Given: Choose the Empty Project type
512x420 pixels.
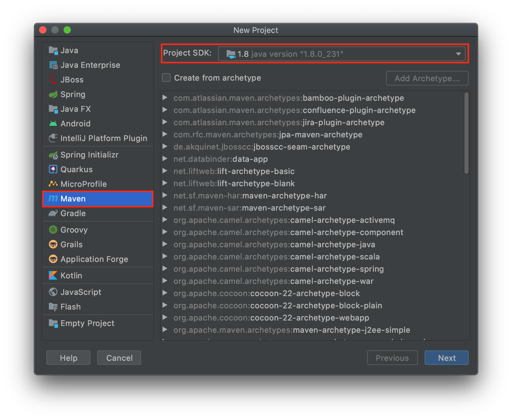Looking at the screenshot, I should coord(98,323).
